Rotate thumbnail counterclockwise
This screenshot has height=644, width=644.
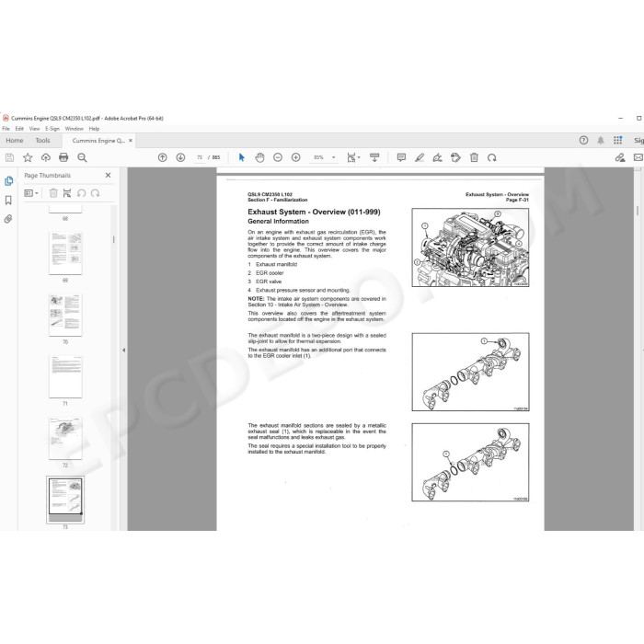coord(81,193)
